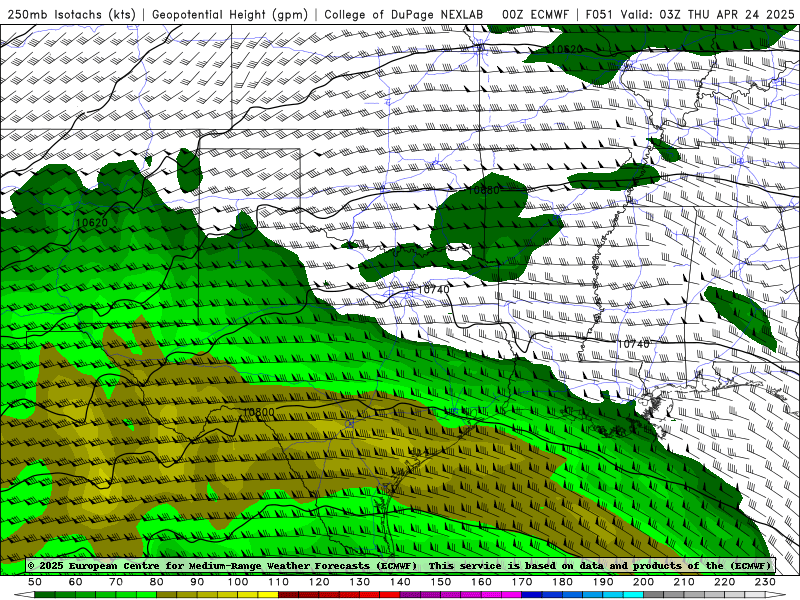Click "College of DuPage NEXLAB" in header

point(404,14)
